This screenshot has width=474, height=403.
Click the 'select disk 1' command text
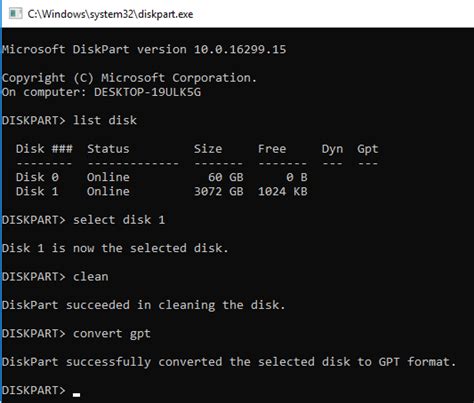click(x=119, y=220)
